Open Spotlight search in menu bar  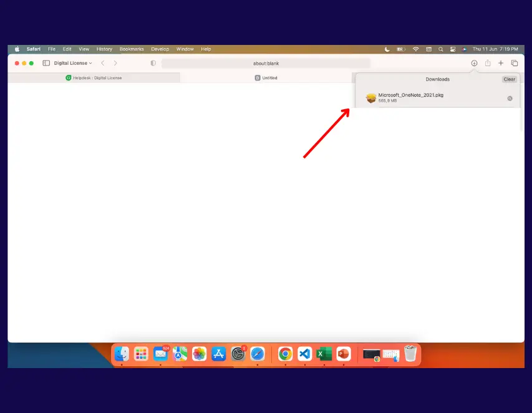[441, 49]
